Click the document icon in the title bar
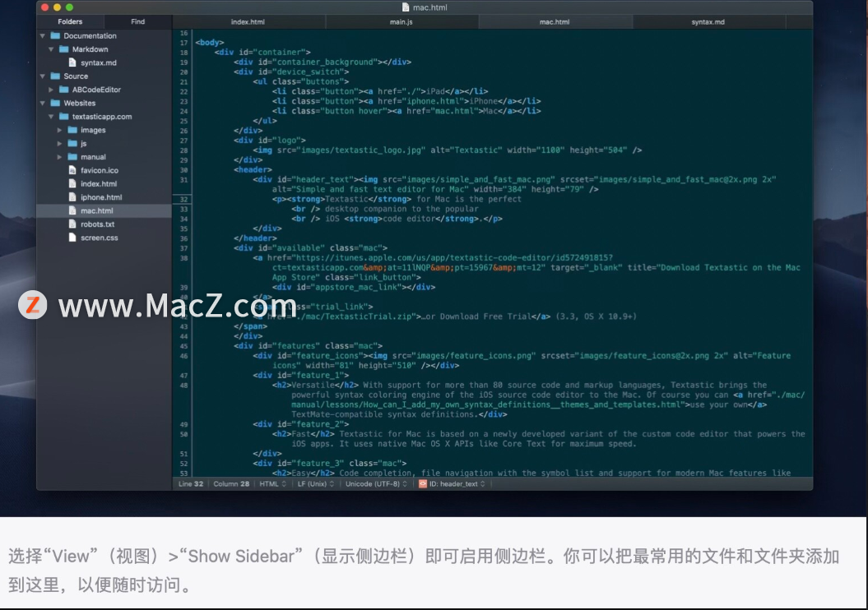 pyautogui.click(x=406, y=7)
